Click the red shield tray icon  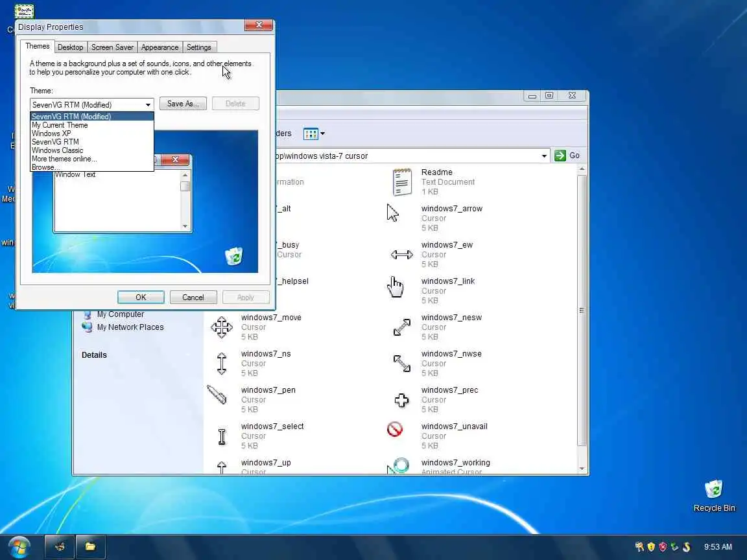(663, 546)
